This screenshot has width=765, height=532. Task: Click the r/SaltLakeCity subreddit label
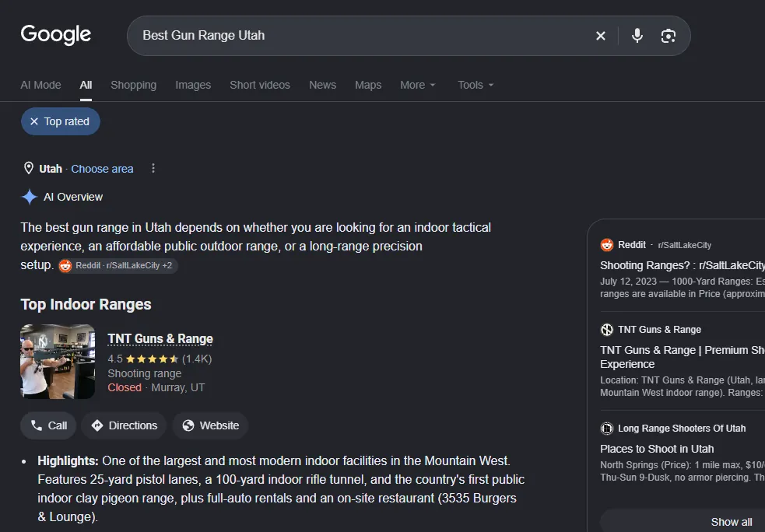685,245
